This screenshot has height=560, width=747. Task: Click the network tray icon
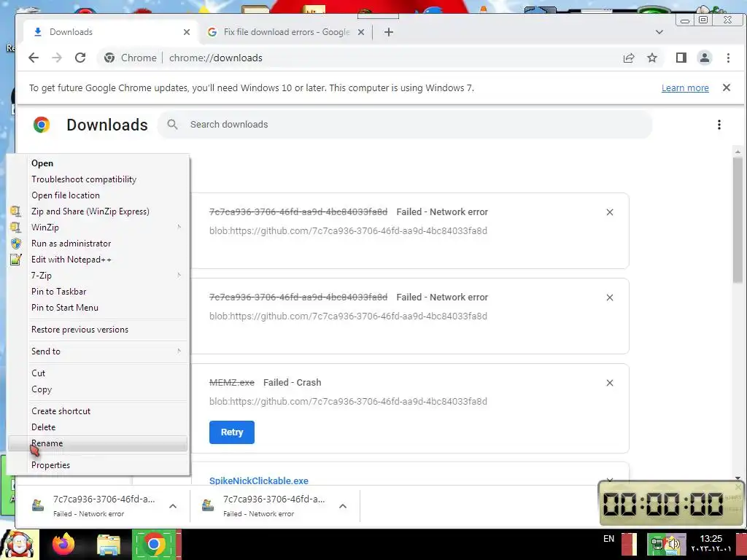657,544
